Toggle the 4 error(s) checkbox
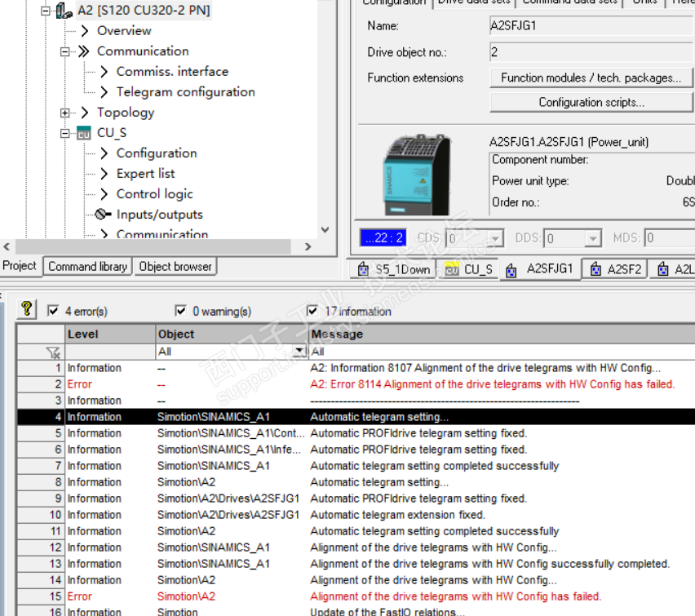The image size is (695, 616). (53, 310)
